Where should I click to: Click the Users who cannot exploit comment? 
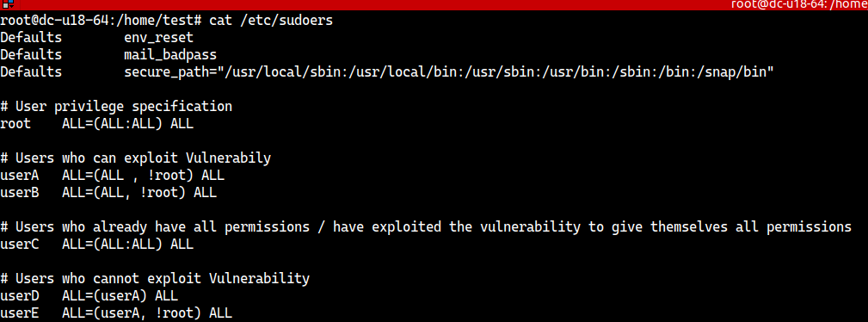click(155, 278)
